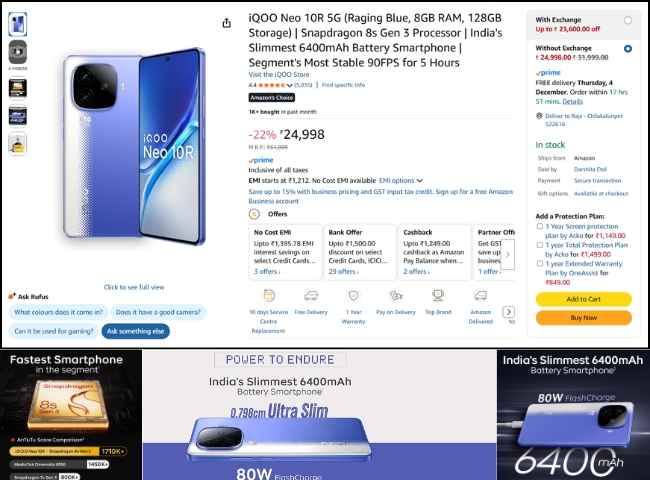This screenshot has width=650, height=480.
Task: Click the Buy Now button
Action: click(584, 318)
